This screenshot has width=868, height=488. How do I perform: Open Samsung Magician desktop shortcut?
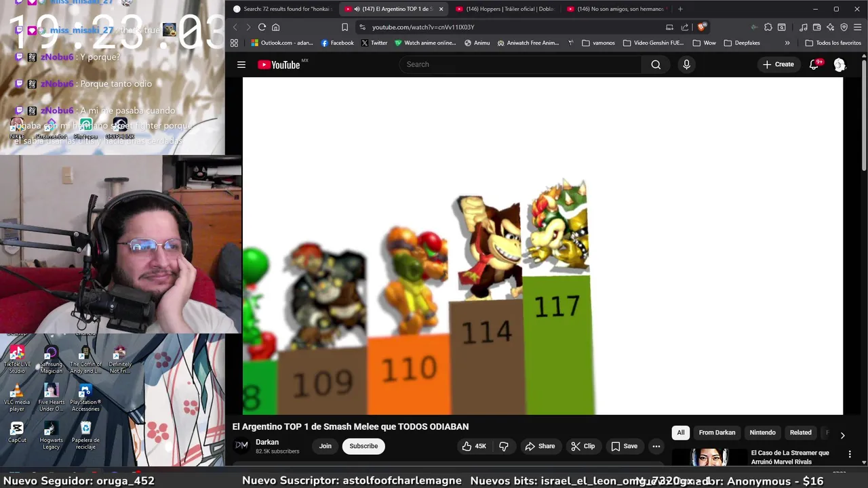51,359
